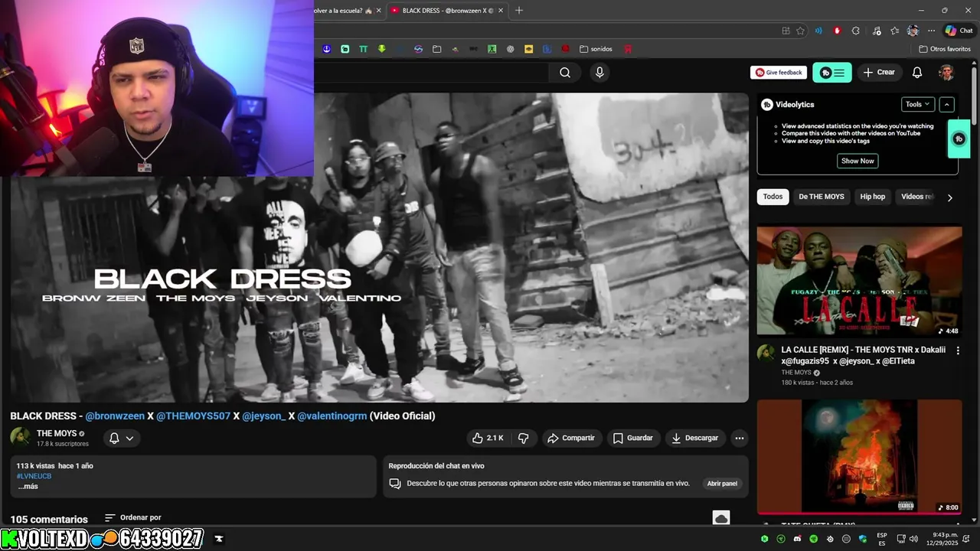Open the Videolytics Tools dropdown

918,105
